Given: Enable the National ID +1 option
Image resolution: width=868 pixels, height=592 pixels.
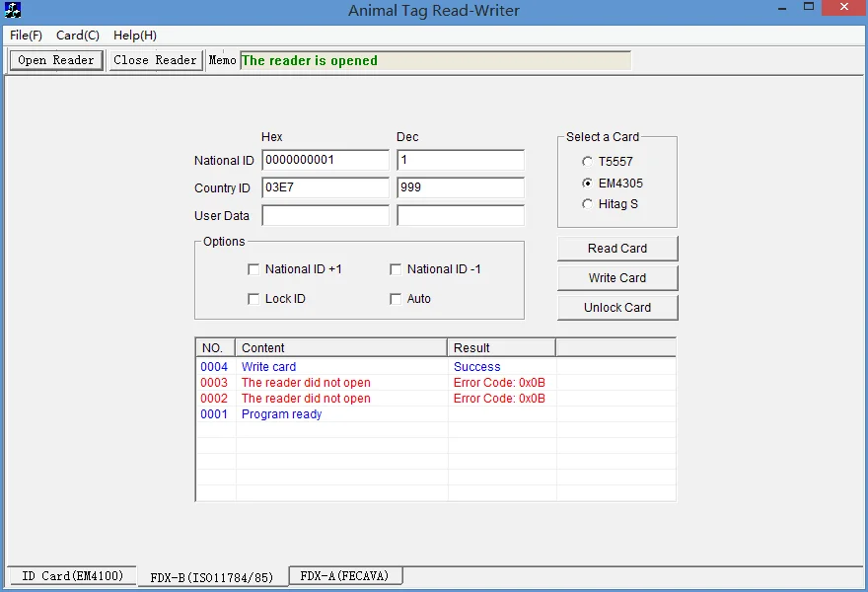Looking at the screenshot, I should (253, 268).
